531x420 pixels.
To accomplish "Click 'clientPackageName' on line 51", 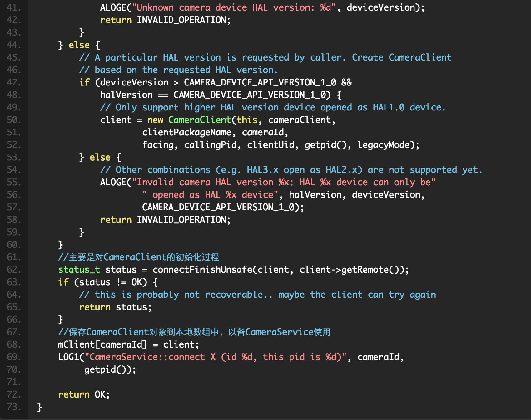I will (187, 132).
